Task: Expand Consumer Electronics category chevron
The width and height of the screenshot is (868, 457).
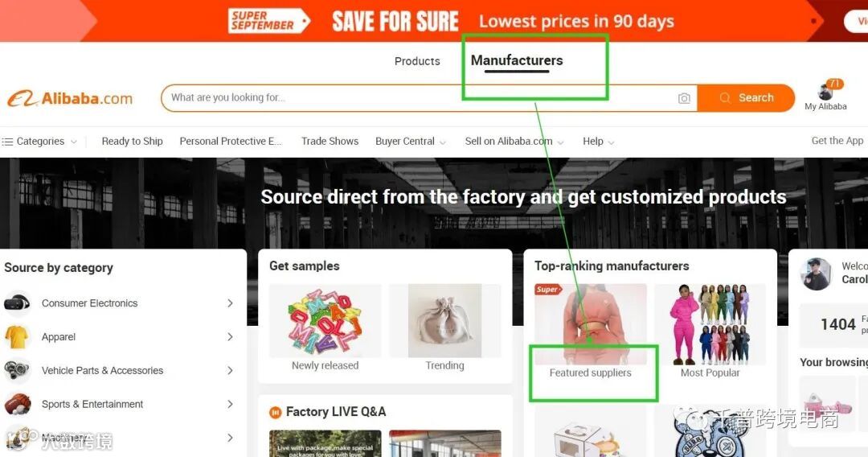Action: (231, 303)
